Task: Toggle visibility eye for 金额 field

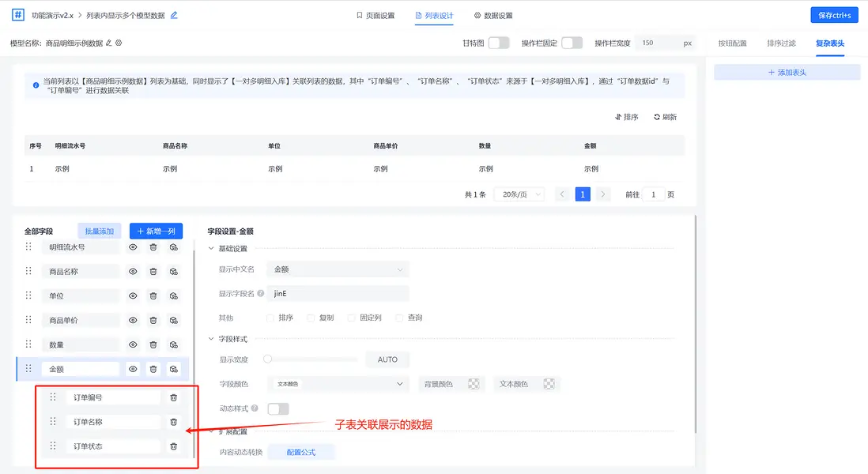Action: click(x=133, y=369)
